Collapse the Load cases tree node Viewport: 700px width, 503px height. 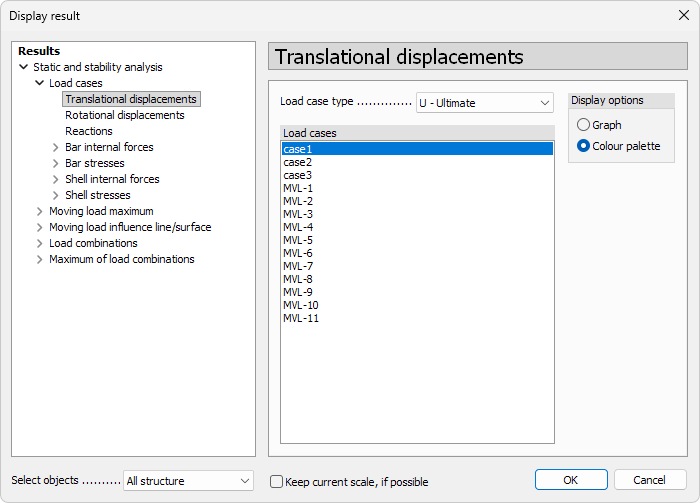[40, 83]
